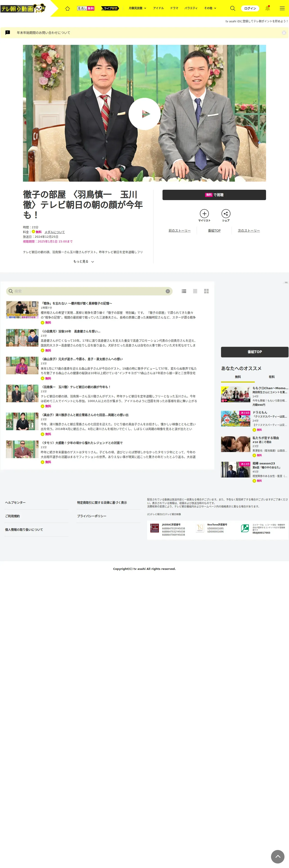Click the JASRAC license logo
The image size is (289, 868).
click(x=154, y=528)
